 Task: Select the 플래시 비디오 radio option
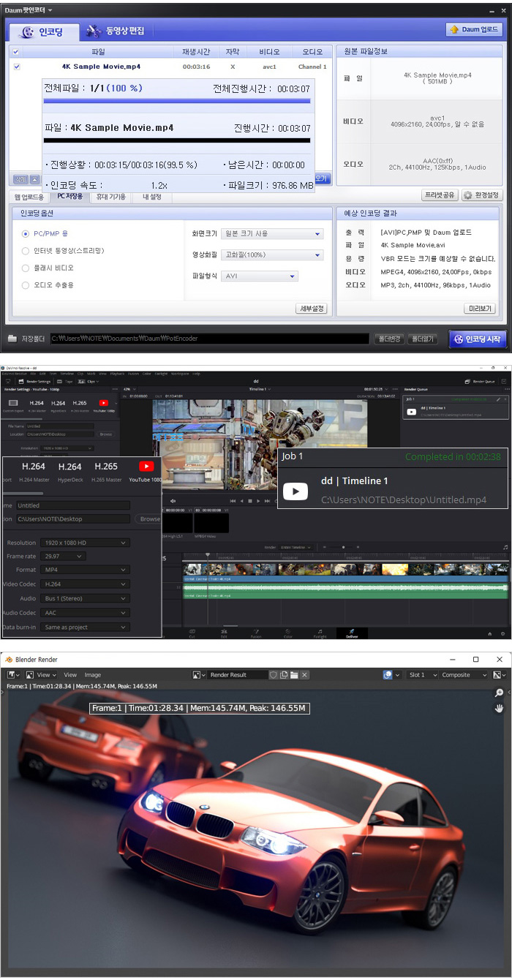(x=26, y=268)
